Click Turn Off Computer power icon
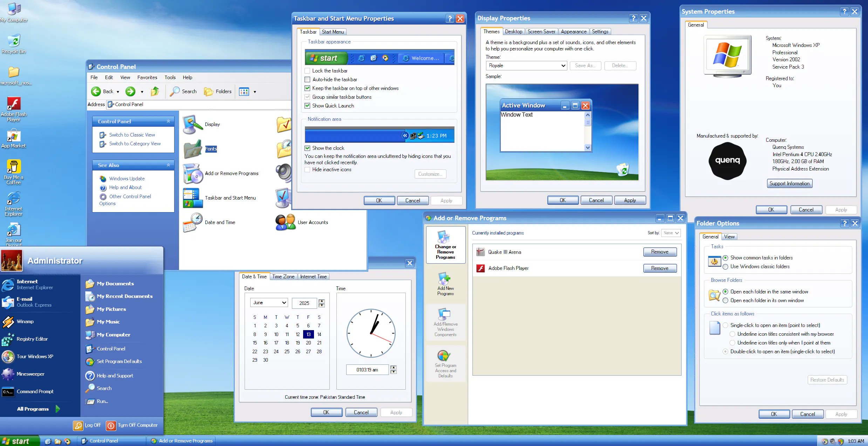 111,425
